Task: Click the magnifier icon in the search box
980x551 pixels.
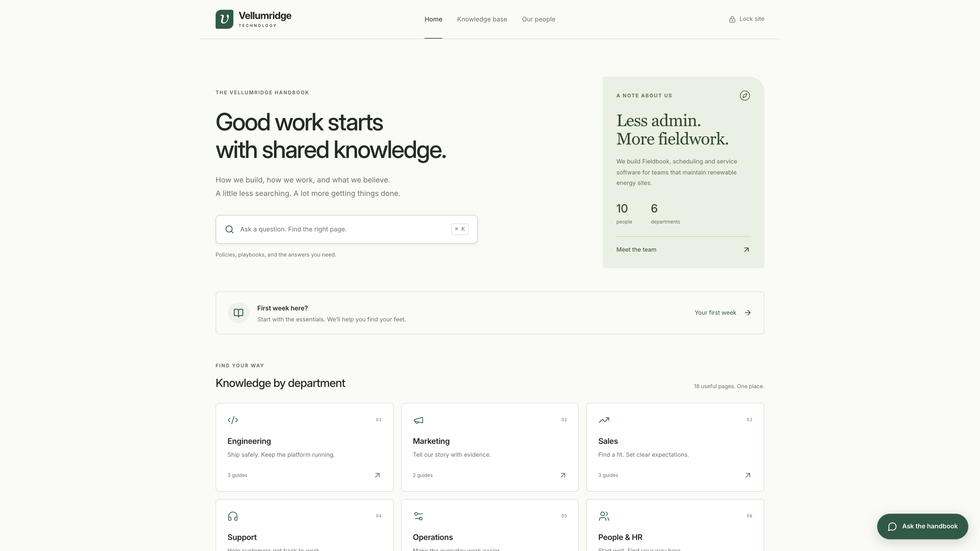Action: click(229, 229)
